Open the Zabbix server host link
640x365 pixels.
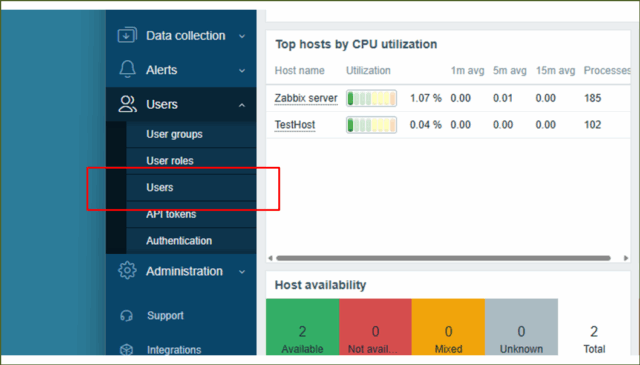[306, 98]
